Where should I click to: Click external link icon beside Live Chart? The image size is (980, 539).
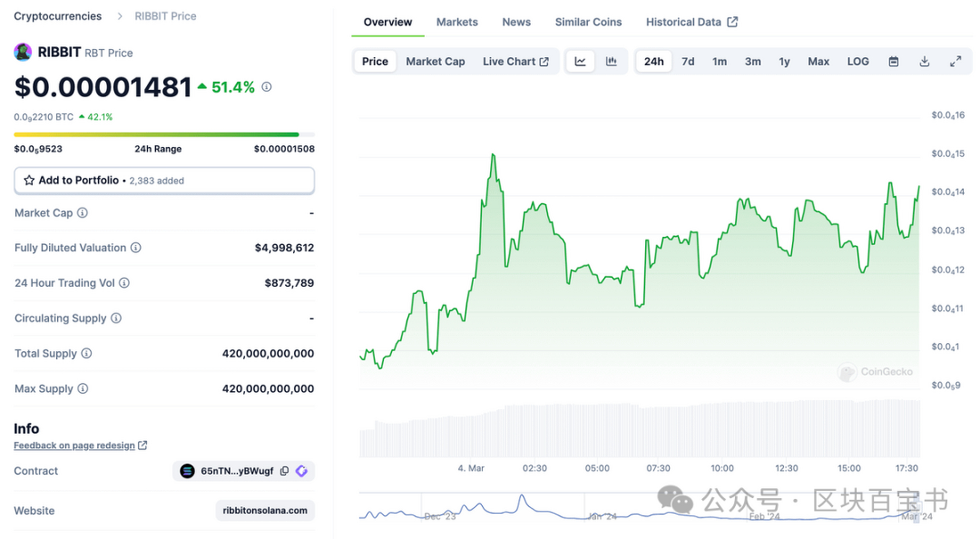(544, 62)
